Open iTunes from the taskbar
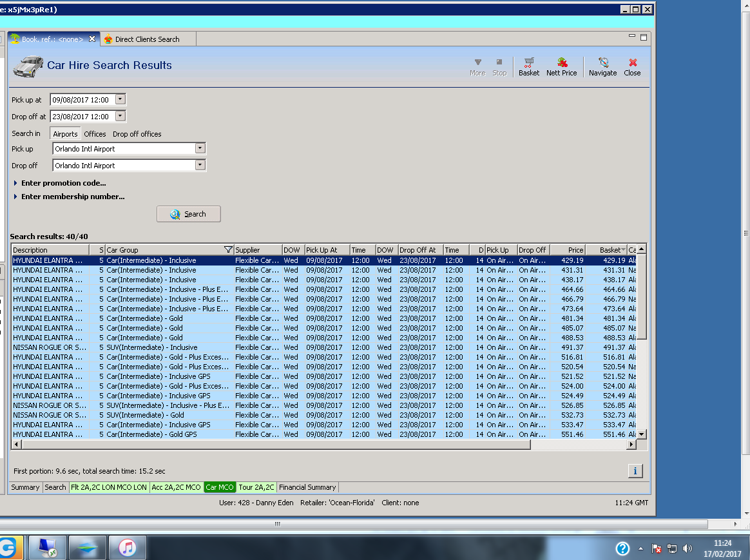 coord(128,548)
